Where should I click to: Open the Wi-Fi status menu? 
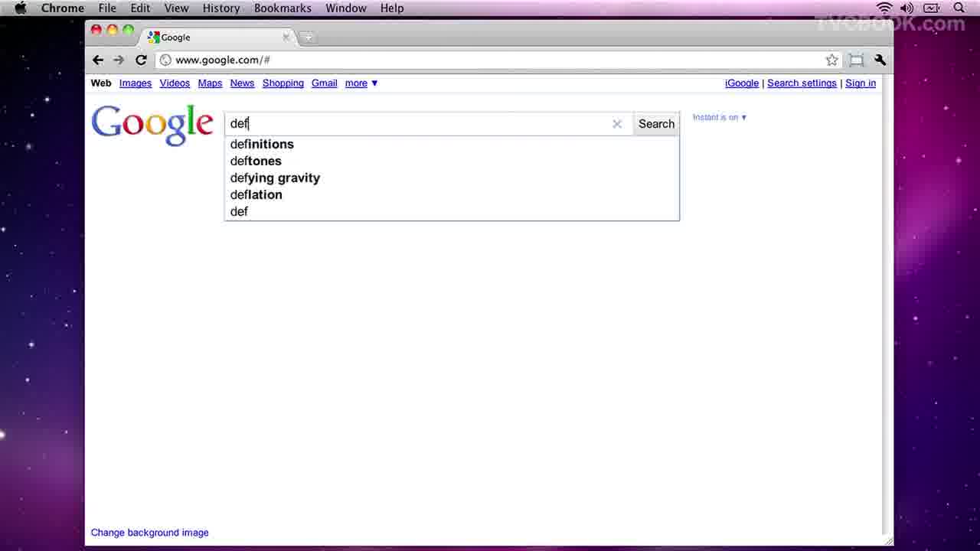[885, 8]
